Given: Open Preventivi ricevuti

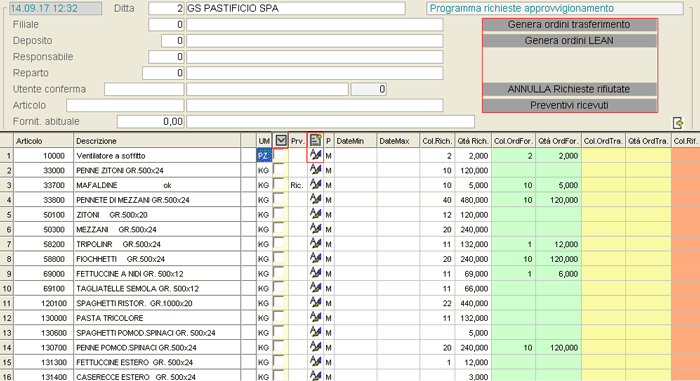Looking at the screenshot, I should click(x=569, y=105).
